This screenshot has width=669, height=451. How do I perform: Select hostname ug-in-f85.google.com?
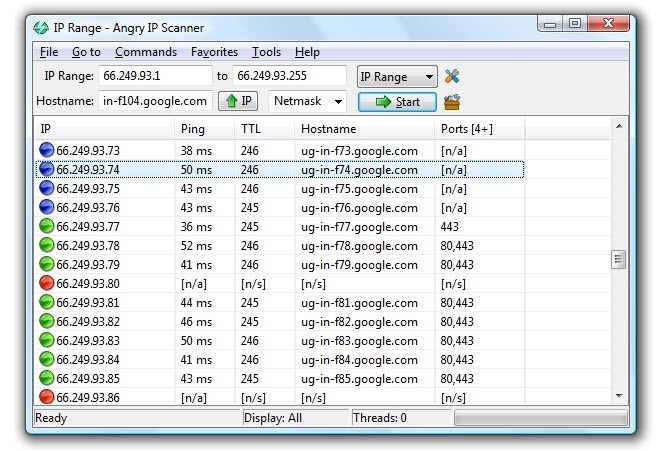coord(359,379)
